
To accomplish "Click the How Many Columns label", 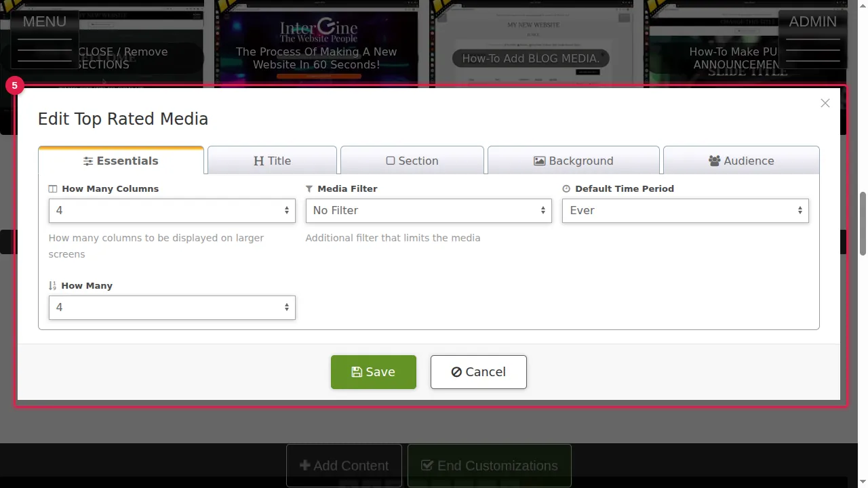I will pyautogui.click(x=104, y=189).
